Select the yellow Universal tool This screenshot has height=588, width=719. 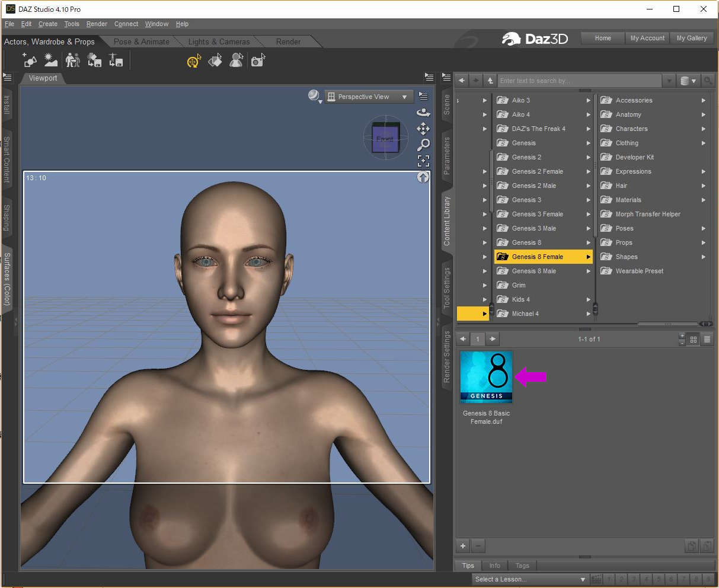pyautogui.click(x=194, y=60)
